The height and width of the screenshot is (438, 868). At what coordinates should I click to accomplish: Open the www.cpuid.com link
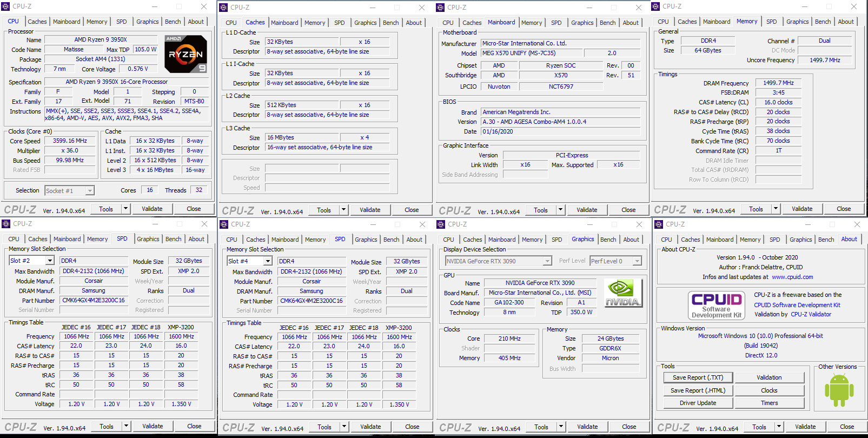(x=792, y=277)
